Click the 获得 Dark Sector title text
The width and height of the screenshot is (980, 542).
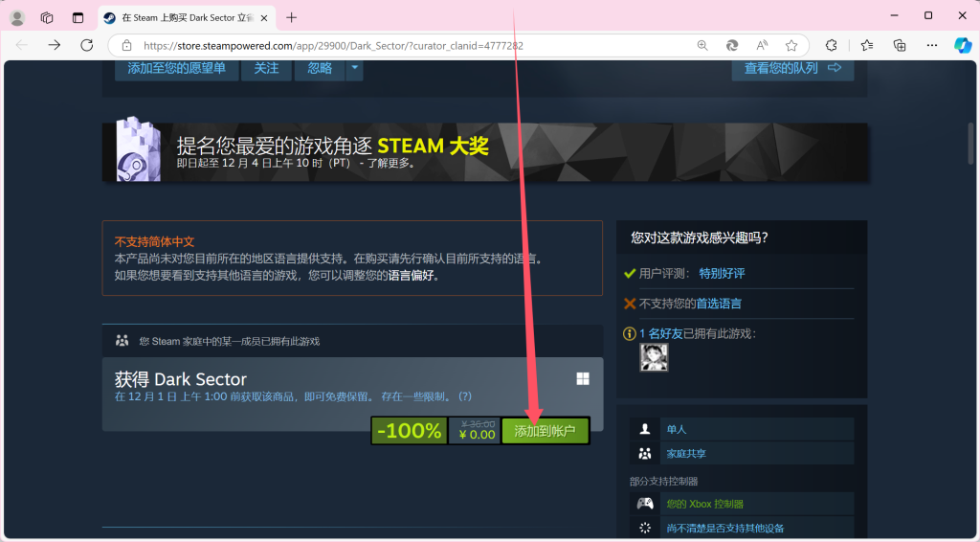[x=181, y=379]
